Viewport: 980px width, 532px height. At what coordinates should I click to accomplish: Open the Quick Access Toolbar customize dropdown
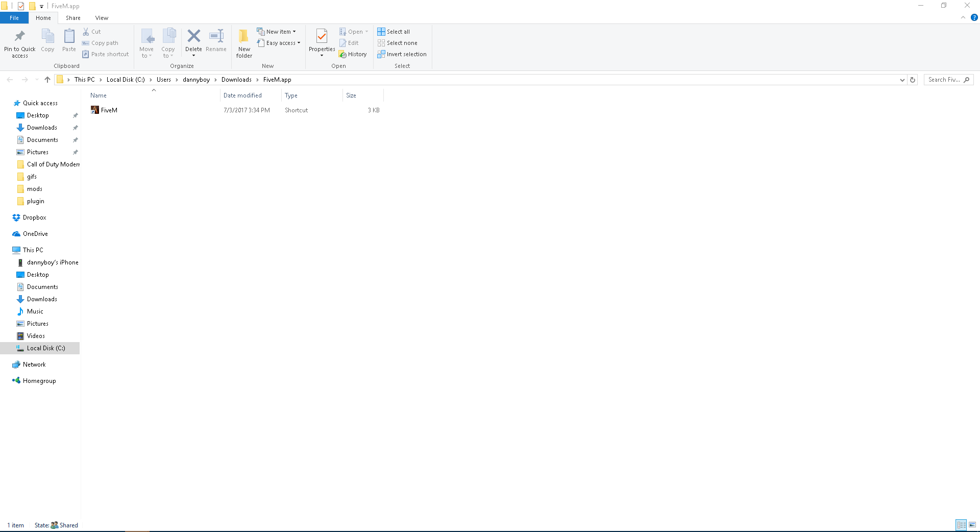click(x=41, y=6)
